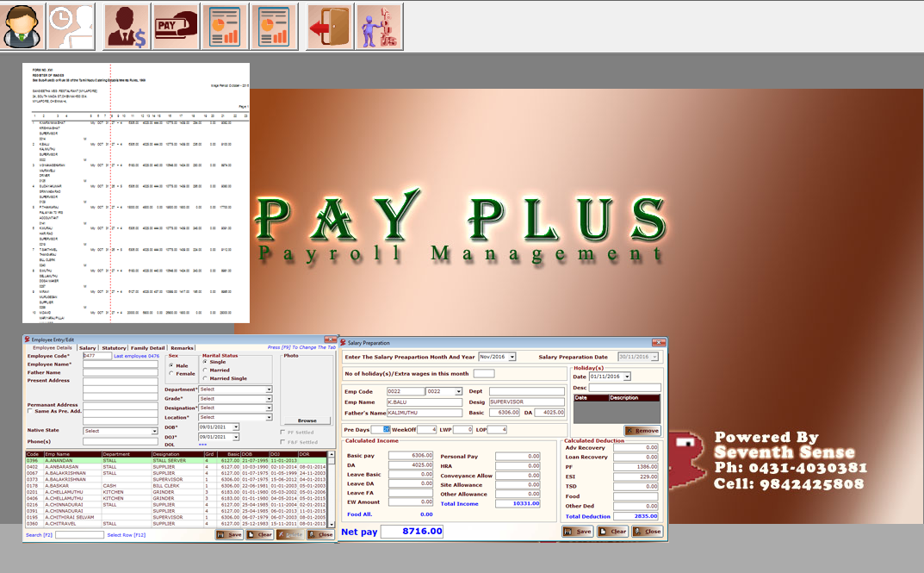Click the clock attendance icon
The height and width of the screenshot is (573, 924).
click(x=70, y=25)
